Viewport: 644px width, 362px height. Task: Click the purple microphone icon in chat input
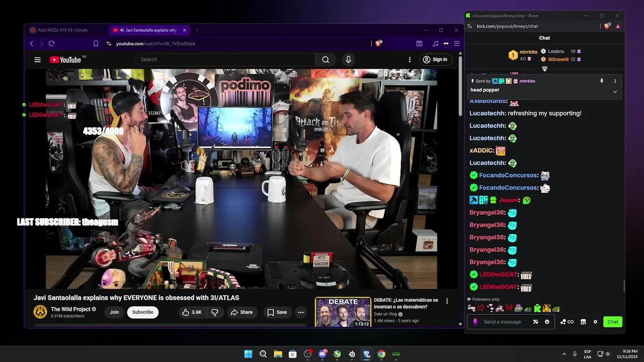click(475, 322)
